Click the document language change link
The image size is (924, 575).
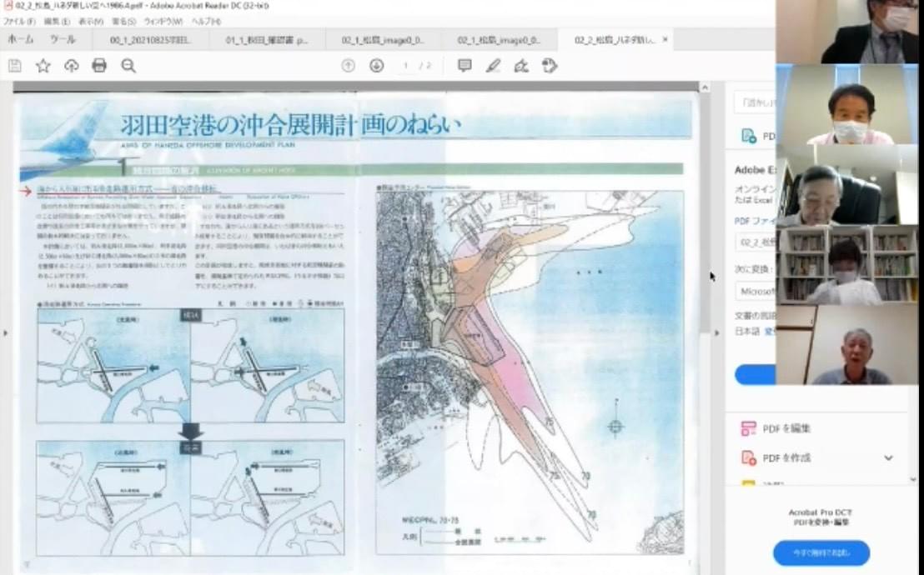click(x=770, y=332)
